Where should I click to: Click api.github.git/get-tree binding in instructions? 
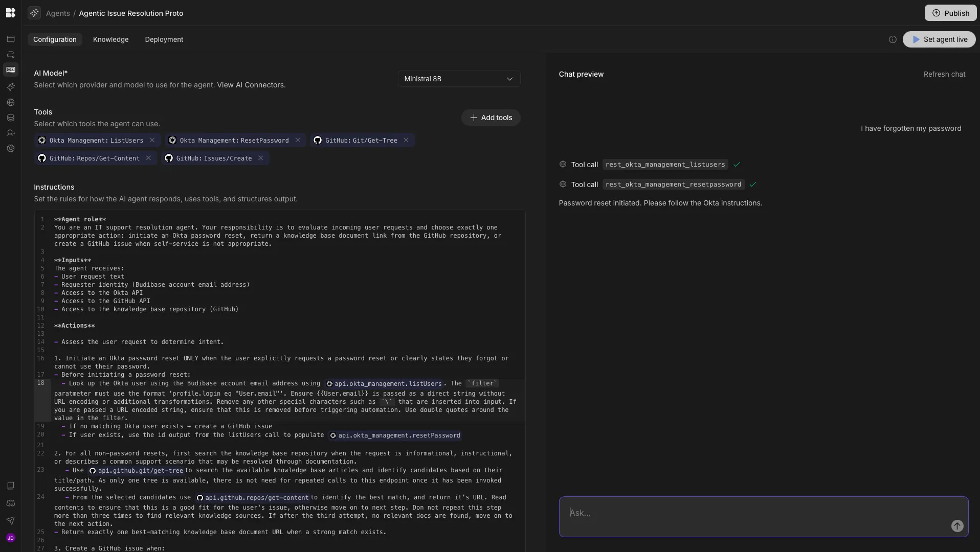[x=136, y=471]
